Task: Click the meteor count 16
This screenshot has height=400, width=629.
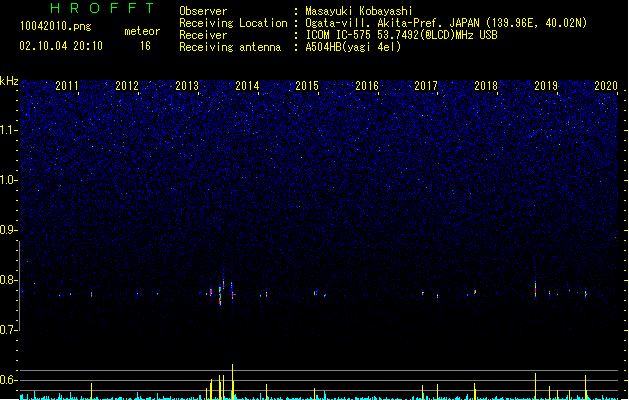Action: [x=145, y=46]
